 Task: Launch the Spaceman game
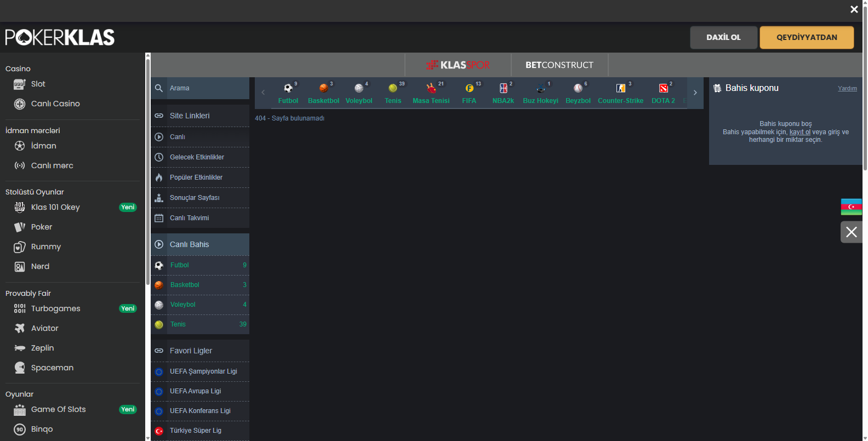tap(44, 368)
